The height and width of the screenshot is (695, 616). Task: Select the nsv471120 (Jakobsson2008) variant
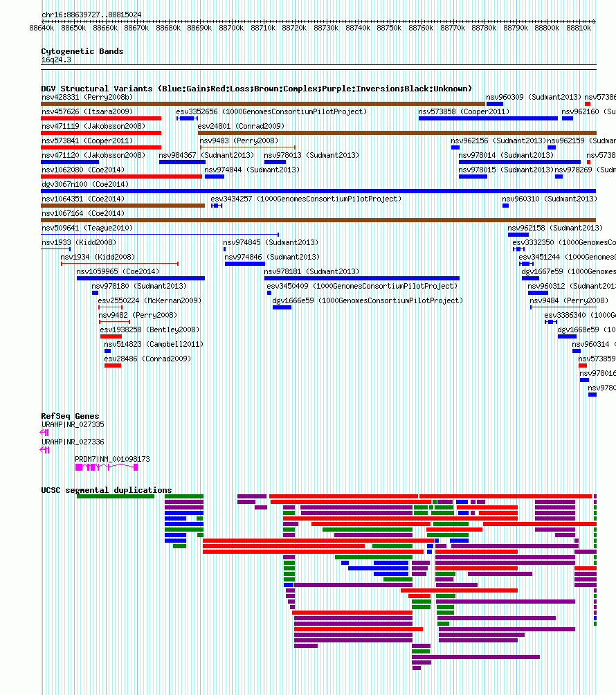(93, 156)
